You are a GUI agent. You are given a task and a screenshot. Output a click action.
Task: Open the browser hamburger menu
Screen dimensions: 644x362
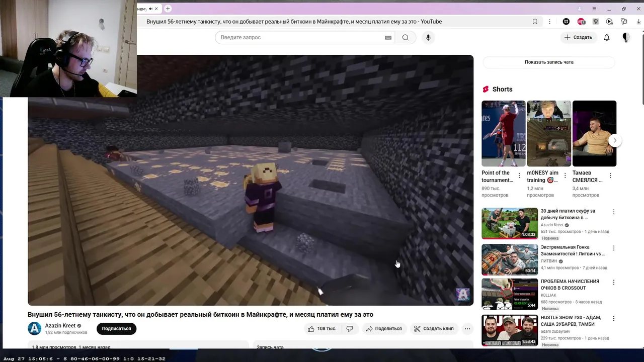pyautogui.click(x=594, y=9)
